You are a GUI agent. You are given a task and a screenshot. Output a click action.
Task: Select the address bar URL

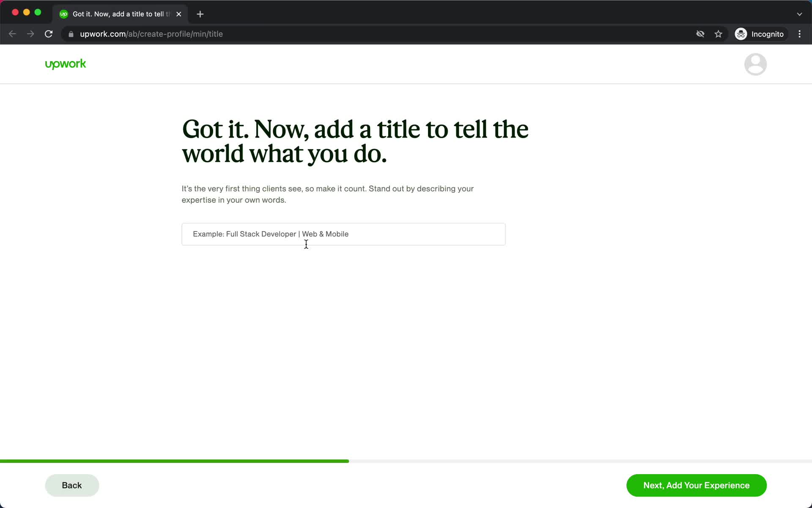pos(151,33)
